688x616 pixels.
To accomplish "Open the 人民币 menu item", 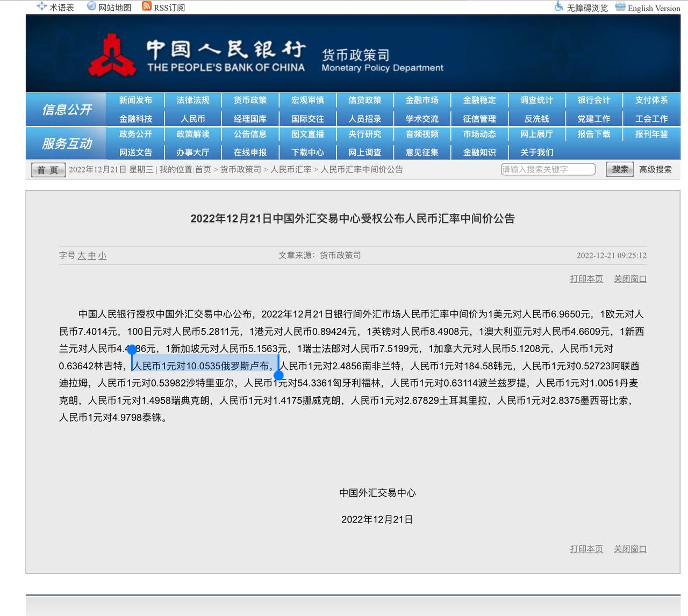I will [x=193, y=119].
